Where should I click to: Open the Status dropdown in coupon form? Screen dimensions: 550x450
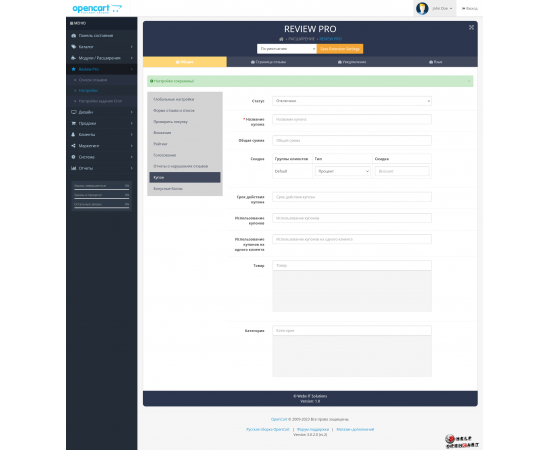[x=352, y=101]
